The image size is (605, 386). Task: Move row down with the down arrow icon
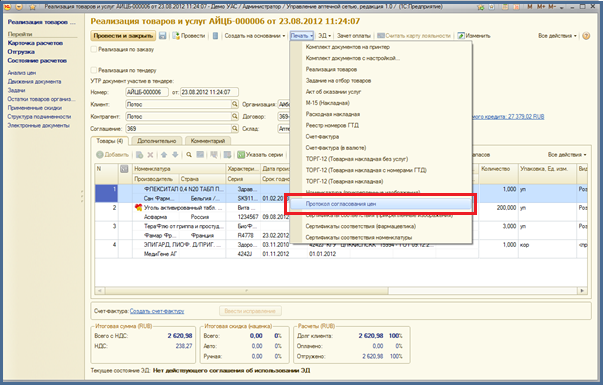[175, 155]
